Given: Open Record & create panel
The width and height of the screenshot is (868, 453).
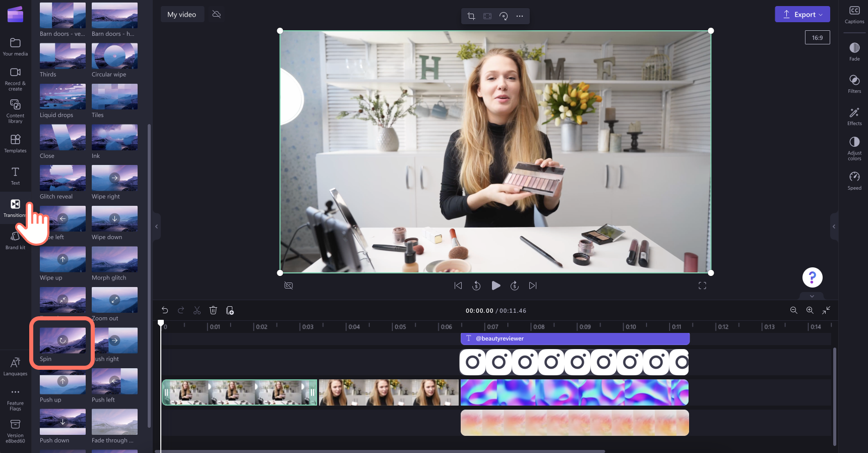Looking at the screenshot, I should (15, 79).
